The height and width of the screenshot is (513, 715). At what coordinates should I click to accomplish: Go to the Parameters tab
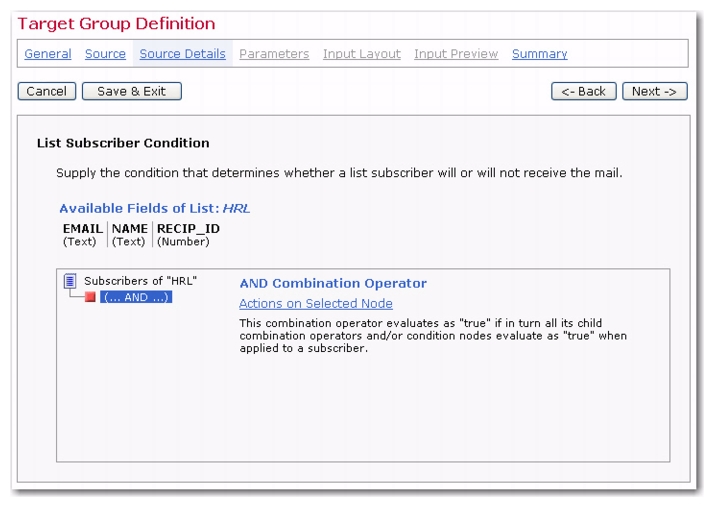[274, 54]
